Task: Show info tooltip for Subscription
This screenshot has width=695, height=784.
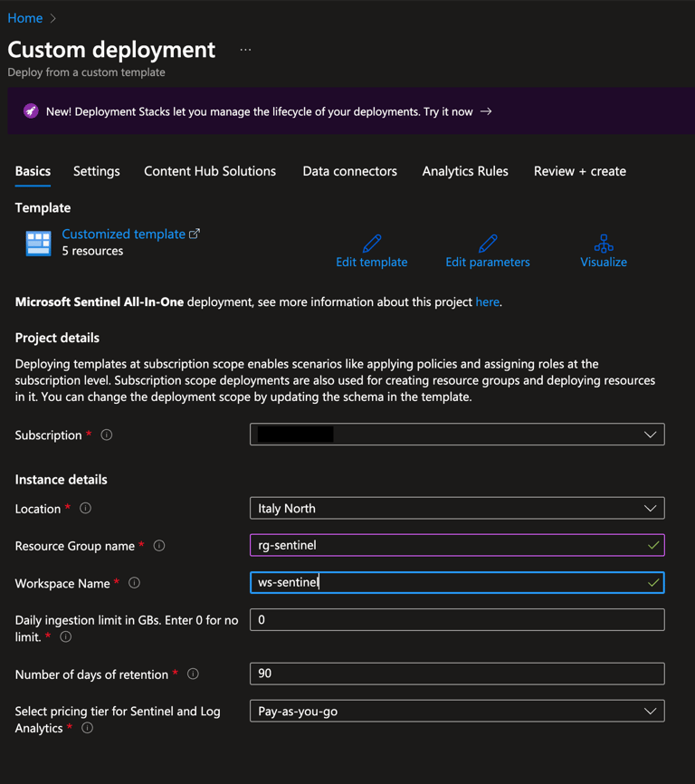Action: (x=107, y=435)
